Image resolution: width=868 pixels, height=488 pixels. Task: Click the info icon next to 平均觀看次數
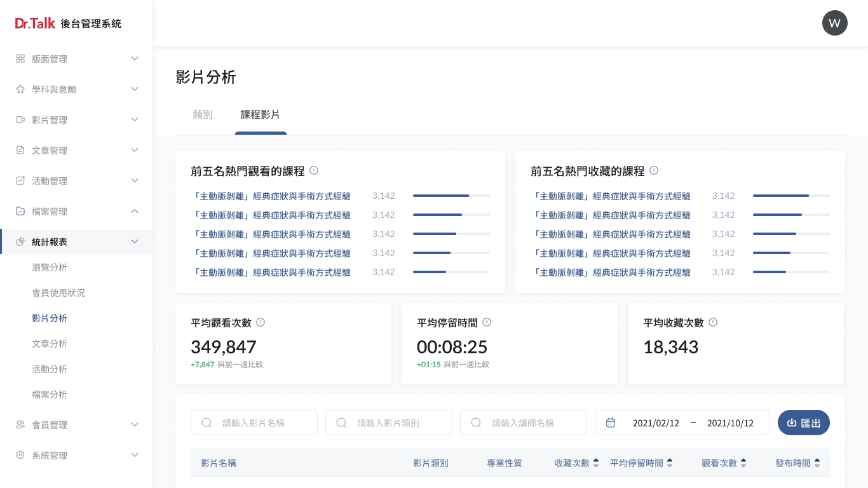(x=261, y=323)
